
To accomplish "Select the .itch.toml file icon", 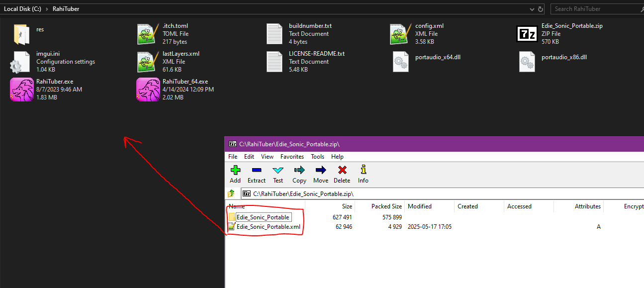I will click(x=148, y=34).
